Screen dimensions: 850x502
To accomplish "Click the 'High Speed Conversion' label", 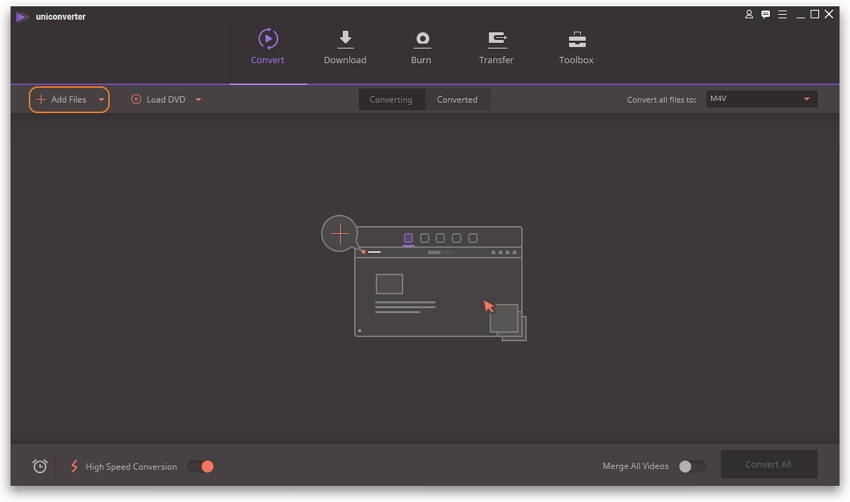I will coord(131,467).
